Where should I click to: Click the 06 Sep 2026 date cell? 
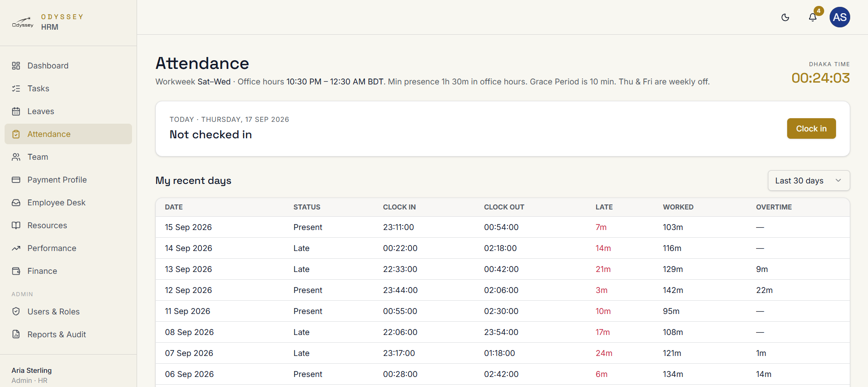[x=189, y=374]
